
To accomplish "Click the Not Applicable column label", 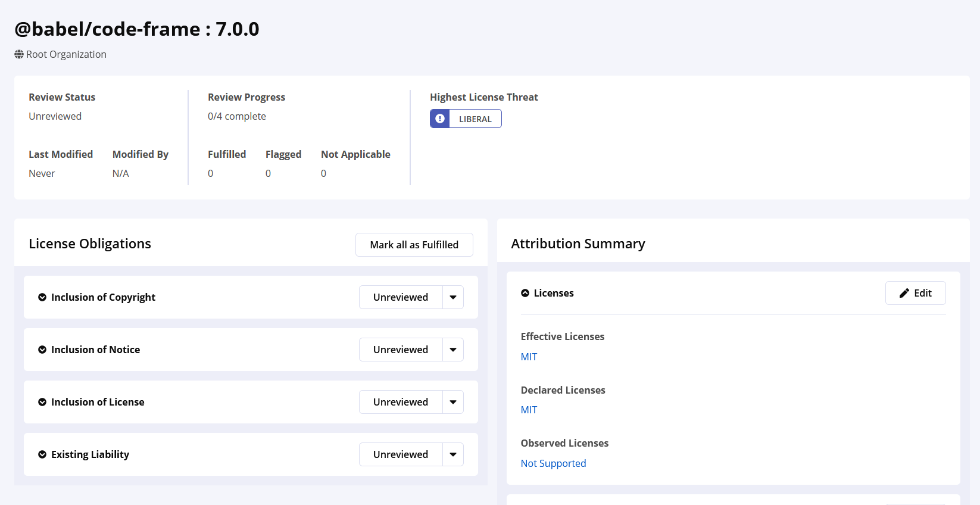I will coord(355,154).
